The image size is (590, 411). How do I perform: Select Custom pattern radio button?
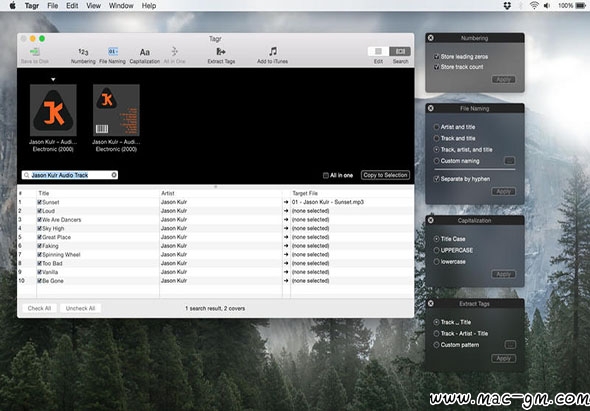pyautogui.click(x=436, y=345)
